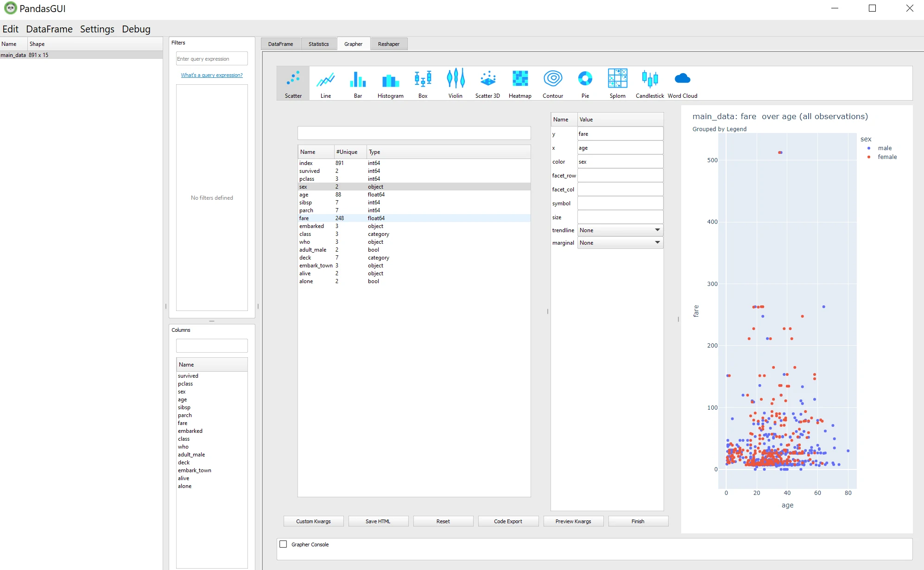Choose the Splom plot icon
924x570 pixels.
[617, 83]
